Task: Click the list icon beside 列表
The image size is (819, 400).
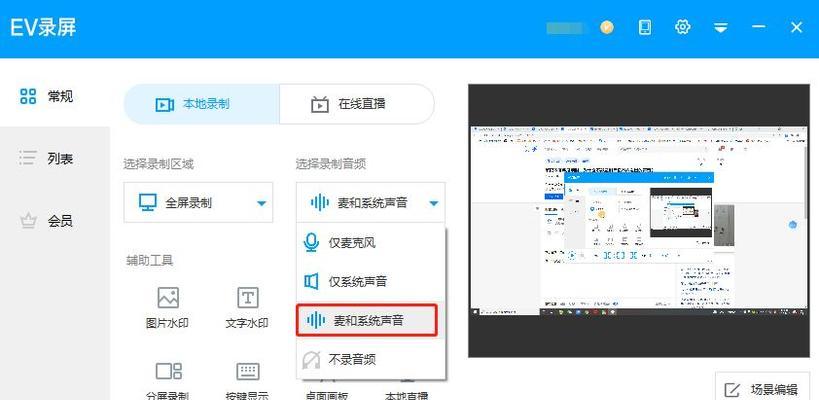Action: tap(28, 158)
